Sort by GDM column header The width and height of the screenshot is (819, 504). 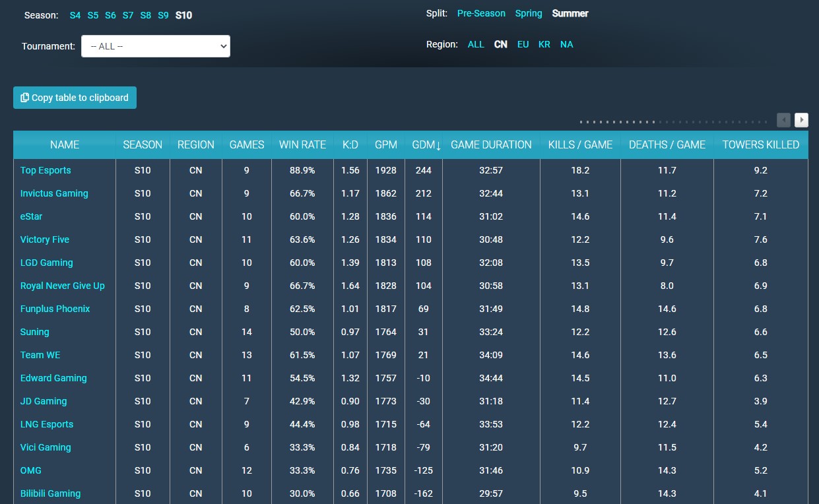pos(424,144)
